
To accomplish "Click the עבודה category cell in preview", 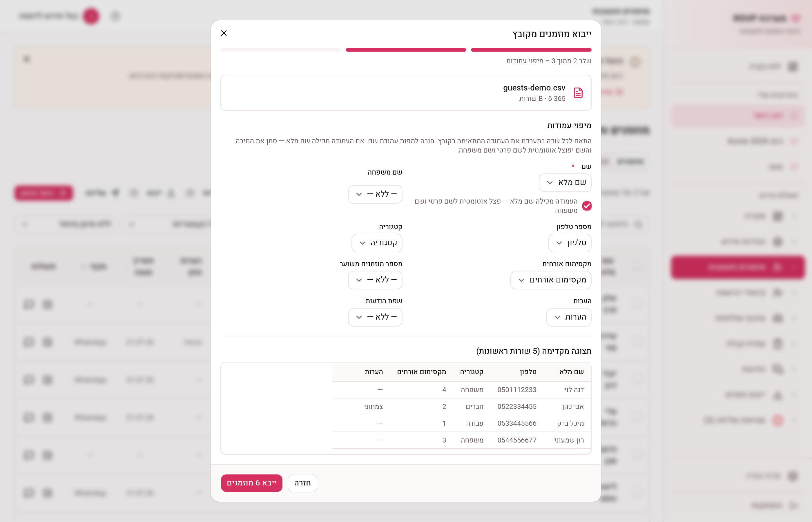I will [474, 423].
